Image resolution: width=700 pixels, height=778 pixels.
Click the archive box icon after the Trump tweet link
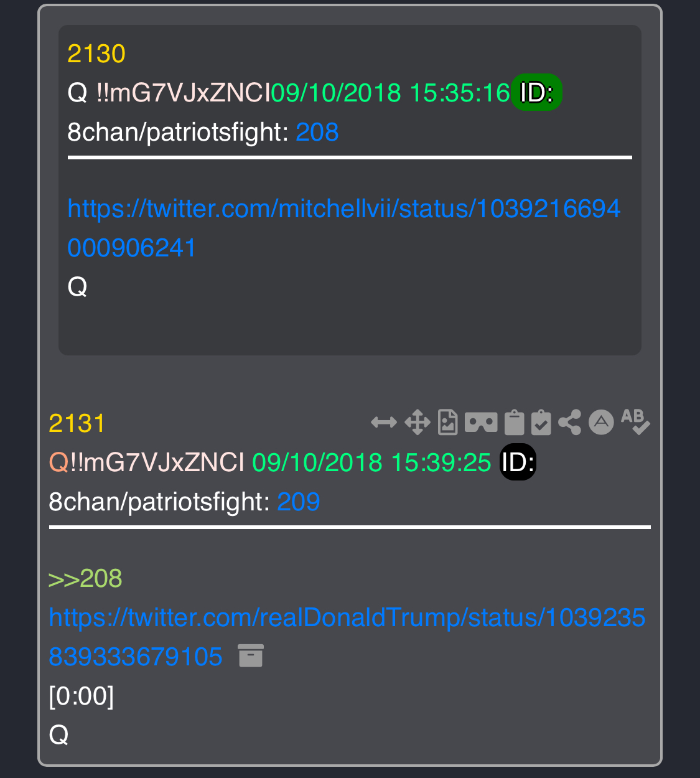pyautogui.click(x=251, y=656)
